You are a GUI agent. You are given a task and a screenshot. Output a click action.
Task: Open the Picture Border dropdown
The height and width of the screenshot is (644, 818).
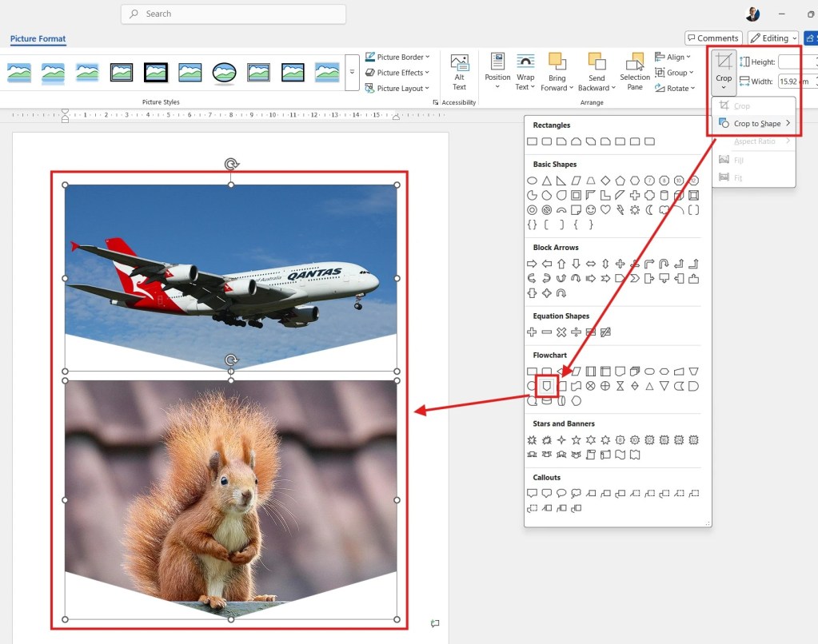pos(397,57)
